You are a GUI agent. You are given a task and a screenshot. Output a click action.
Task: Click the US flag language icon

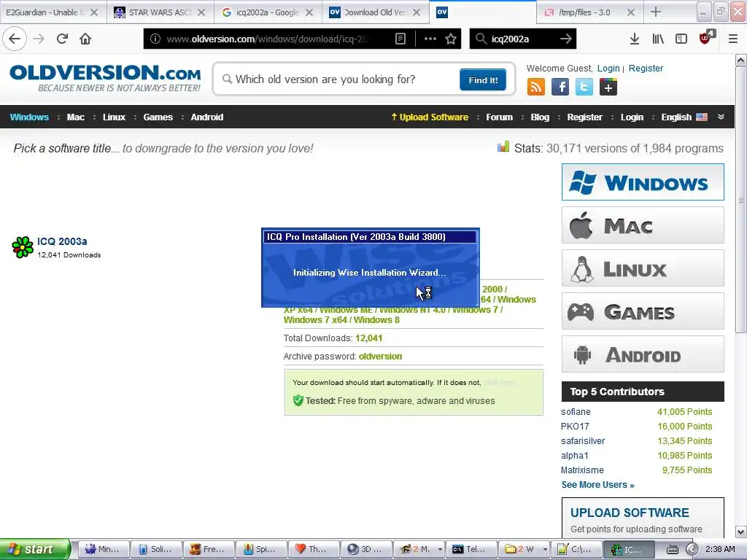coord(702,117)
